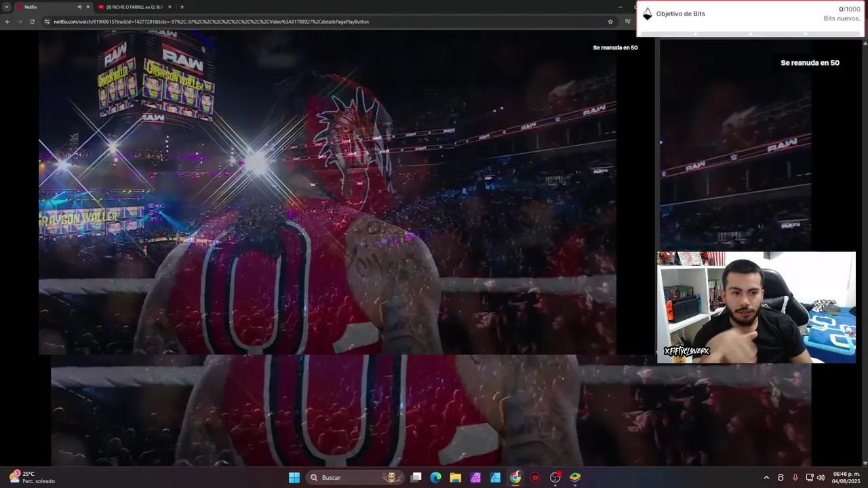Image resolution: width=868 pixels, height=488 pixels.
Task: Switch to the RICHIE O'FARRILL YouTube tab
Action: pyautogui.click(x=134, y=7)
